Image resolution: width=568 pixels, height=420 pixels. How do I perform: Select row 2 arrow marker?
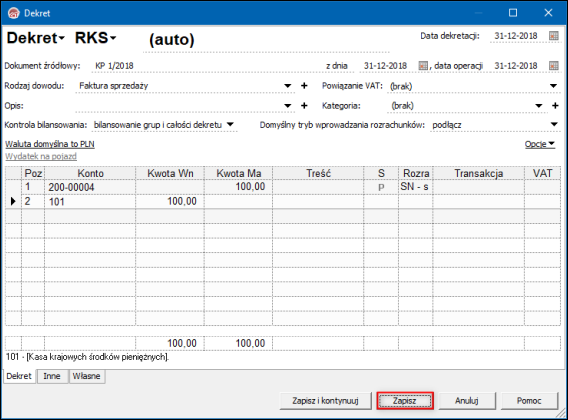click(13, 201)
